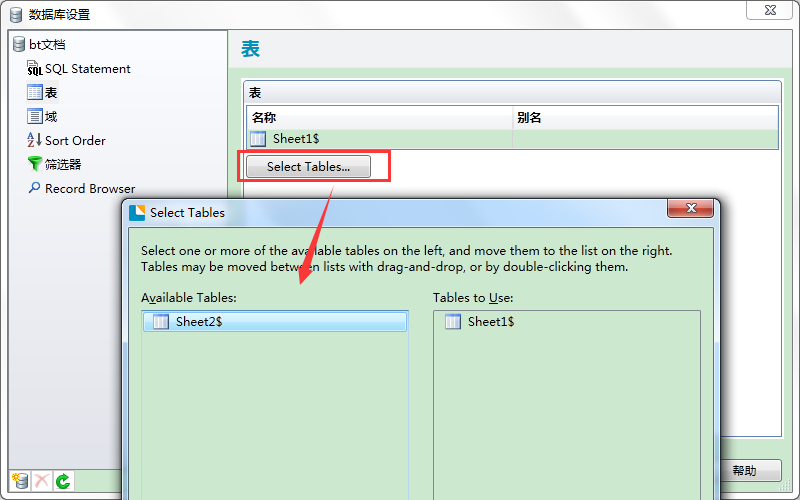
Task: Click the green refresh icon
Action: tap(63, 481)
